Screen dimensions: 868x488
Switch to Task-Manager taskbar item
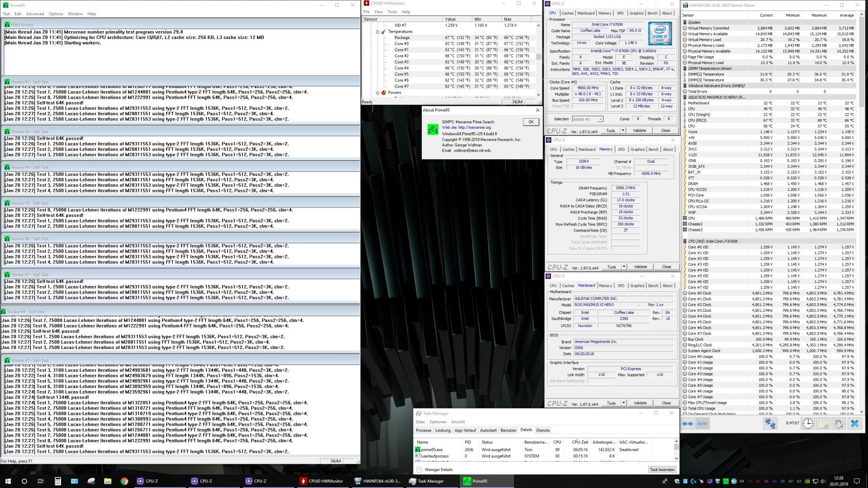[433, 481]
